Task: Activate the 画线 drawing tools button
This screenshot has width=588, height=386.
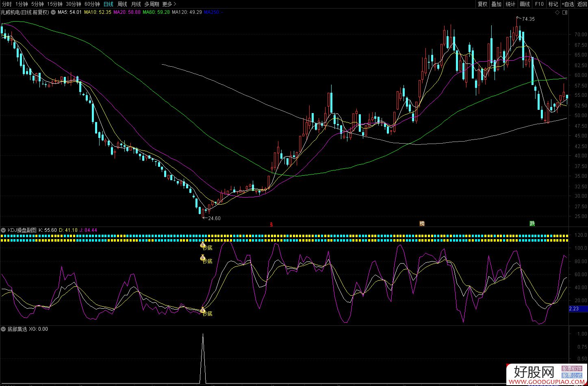Action: point(525,4)
